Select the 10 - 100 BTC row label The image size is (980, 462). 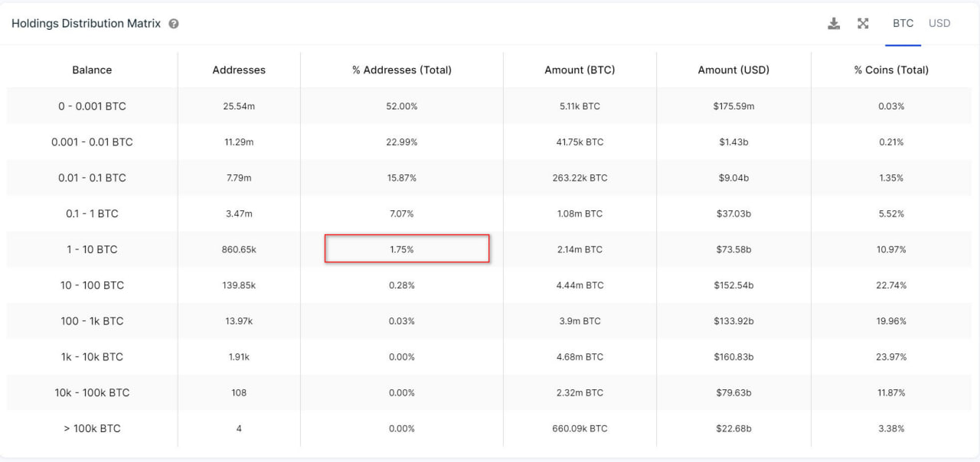92,285
